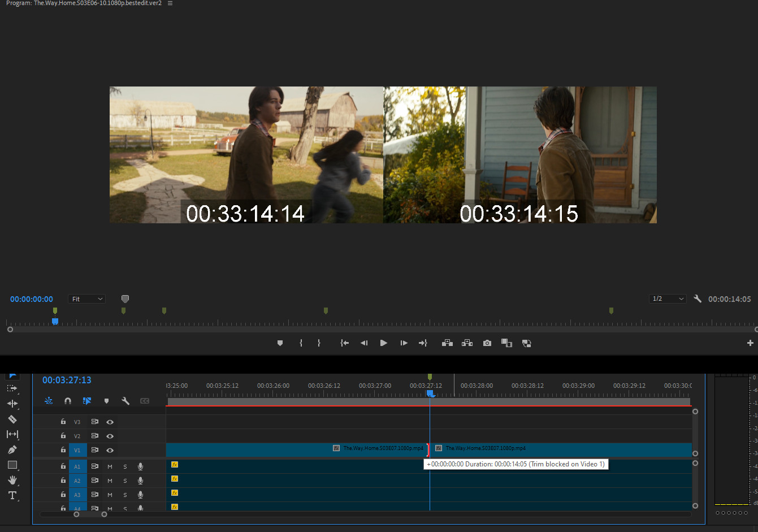Click the Drag Video Only marker icon
This screenshot has width=758, height=532.
click(125, 299)
